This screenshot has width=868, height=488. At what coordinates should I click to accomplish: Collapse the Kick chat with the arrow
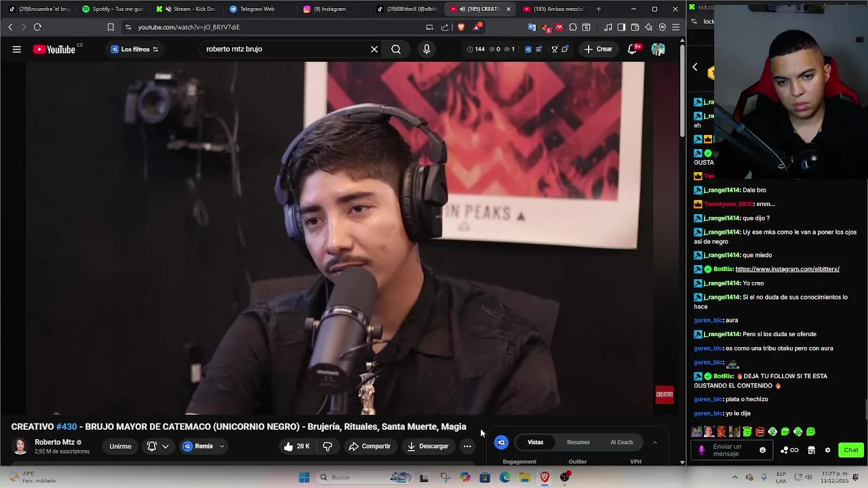pyautogui.click(x=695, y=67)
